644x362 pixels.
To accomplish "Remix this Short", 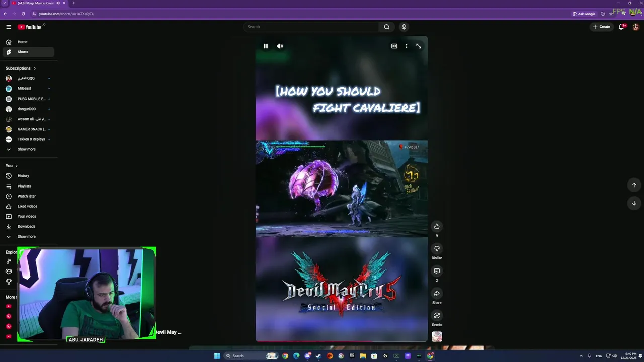I will pos(437,315).
